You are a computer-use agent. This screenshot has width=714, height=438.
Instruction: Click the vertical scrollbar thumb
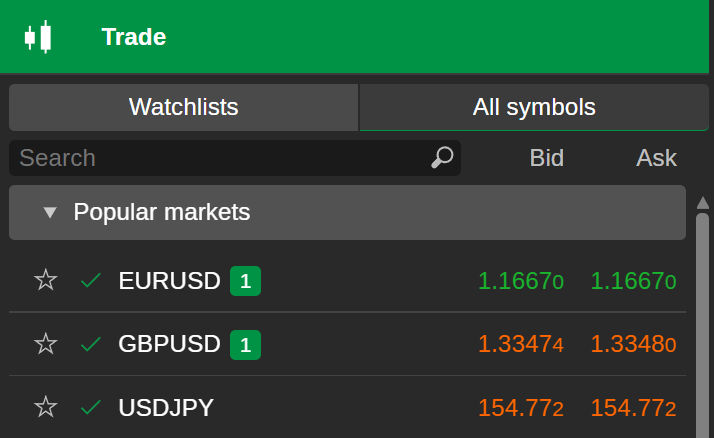click(703, 320)
